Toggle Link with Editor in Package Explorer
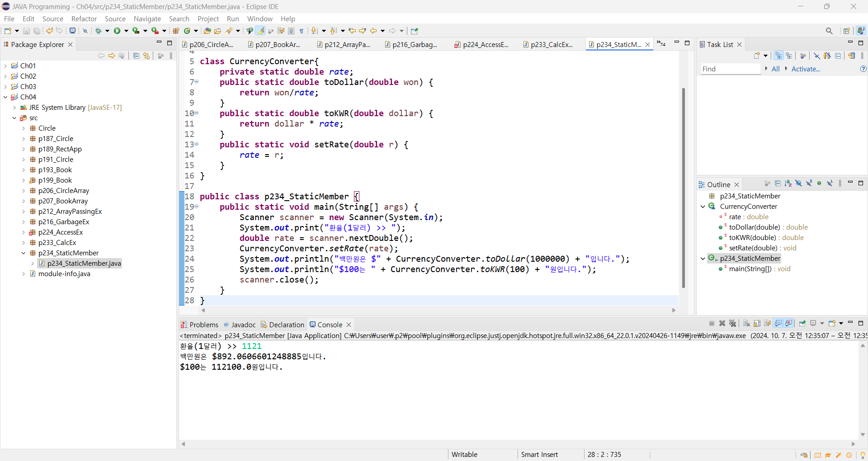 coord(146,56)
